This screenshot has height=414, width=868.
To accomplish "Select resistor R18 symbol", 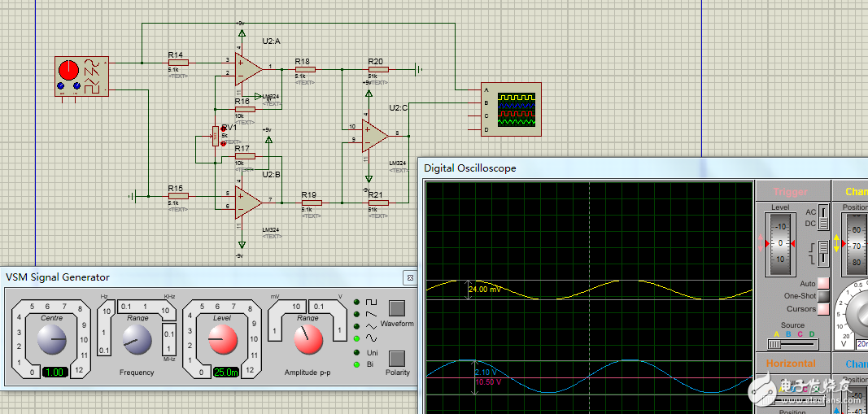I will (305, 69).
